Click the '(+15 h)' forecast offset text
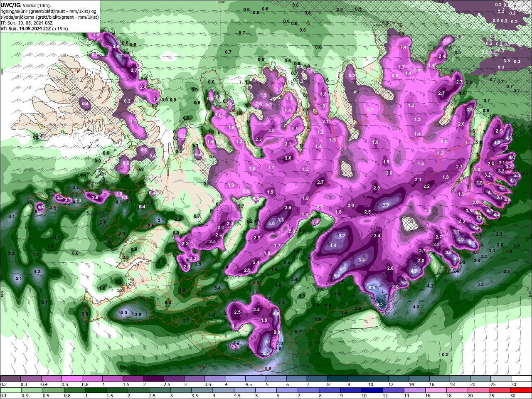532x399 pixels. (x=60, y=29)
